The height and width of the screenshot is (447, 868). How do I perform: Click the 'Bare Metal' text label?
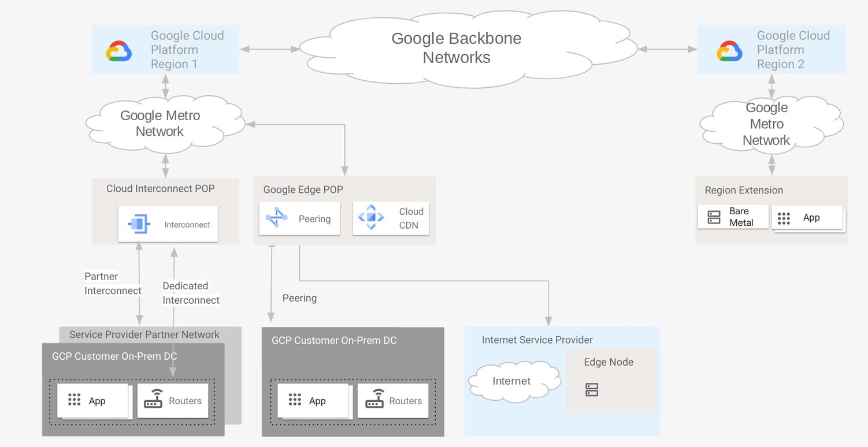(741, 217)
